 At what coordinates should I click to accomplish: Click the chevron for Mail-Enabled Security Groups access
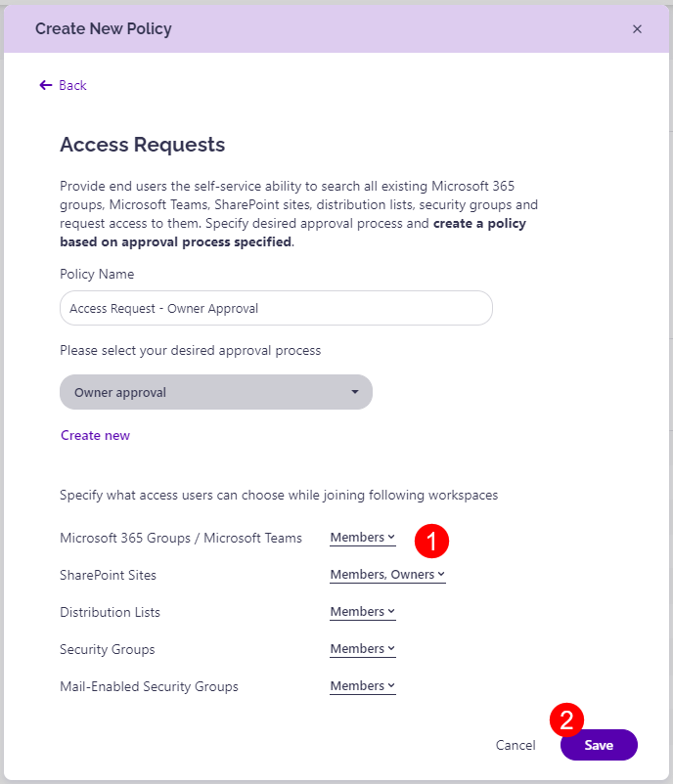[390, 685]
